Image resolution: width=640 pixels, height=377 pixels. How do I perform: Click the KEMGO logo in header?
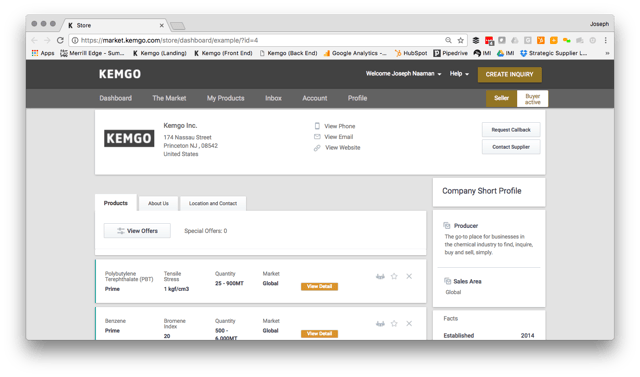coord(120,74)
